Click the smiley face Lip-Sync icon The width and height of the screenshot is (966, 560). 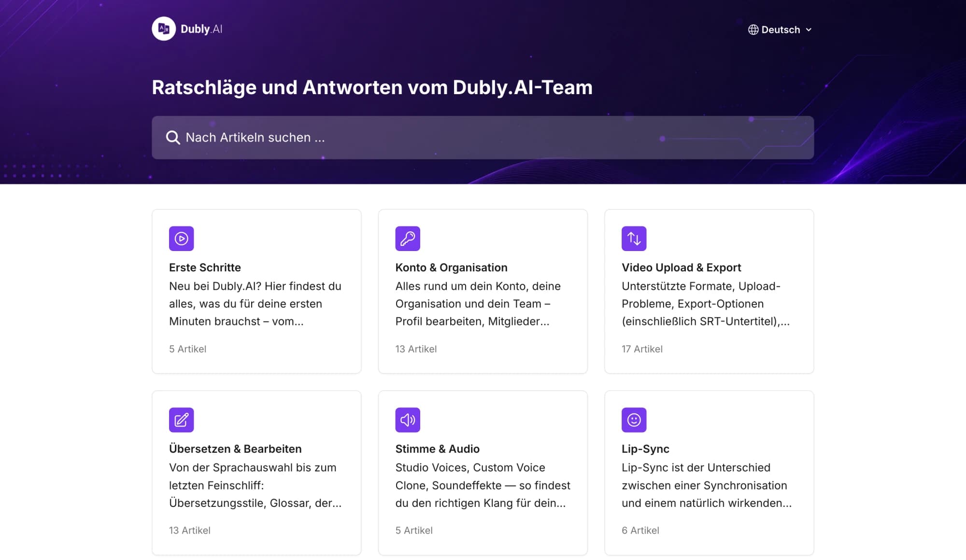tap(634, 420)
